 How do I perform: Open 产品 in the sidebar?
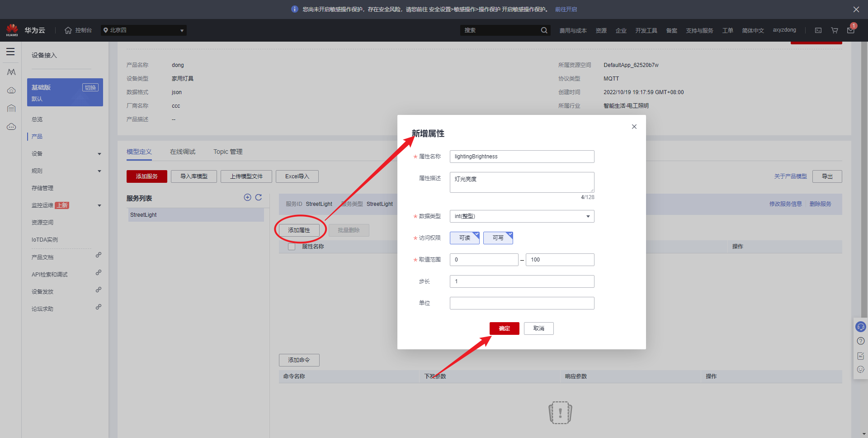[37, 137]
